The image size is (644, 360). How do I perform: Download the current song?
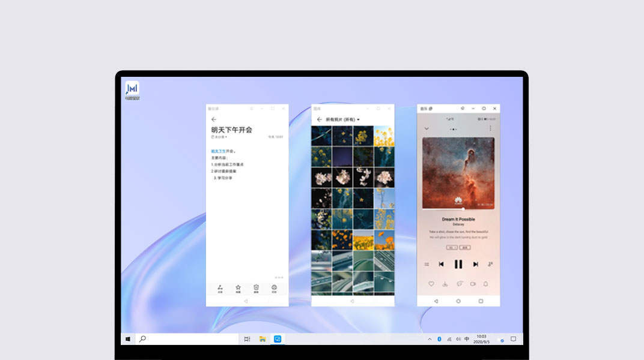445,284
